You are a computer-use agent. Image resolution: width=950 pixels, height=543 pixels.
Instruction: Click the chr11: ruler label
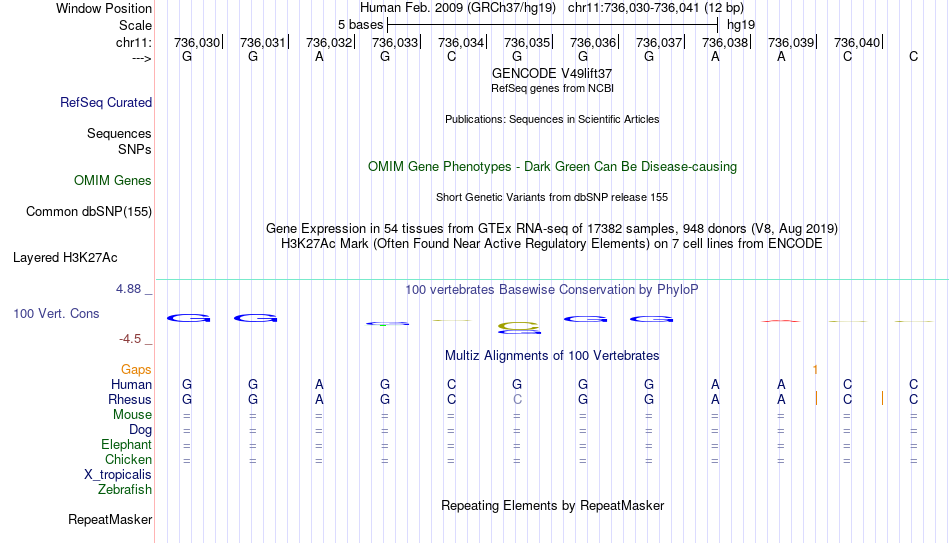pos(134,42)
